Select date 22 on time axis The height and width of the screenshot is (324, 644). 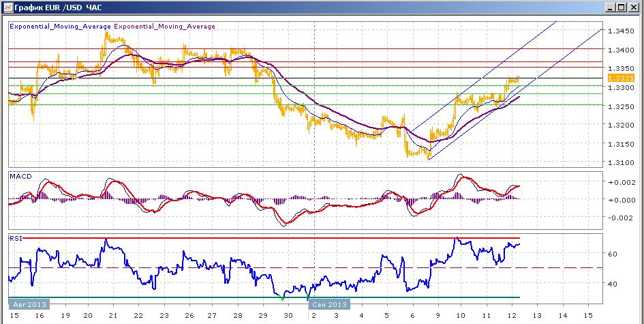pyautogui.click(x=138, y=315)
